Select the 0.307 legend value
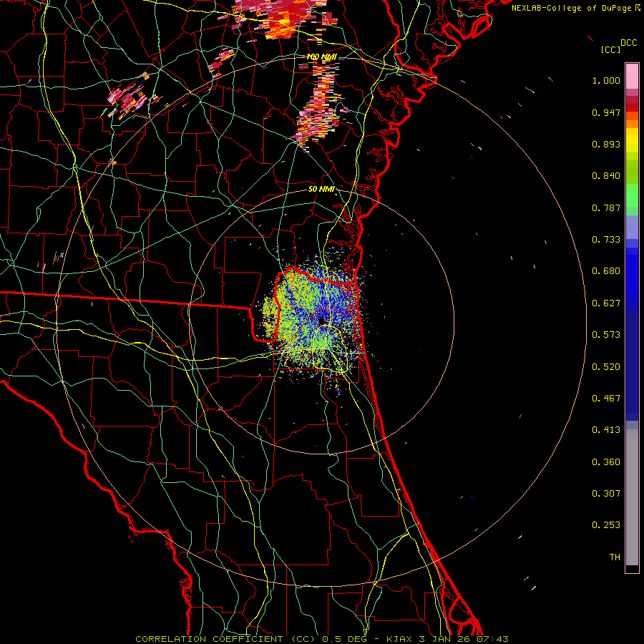Image resolution: width=644 pixels, height=644 pixels. pos(606,494)
